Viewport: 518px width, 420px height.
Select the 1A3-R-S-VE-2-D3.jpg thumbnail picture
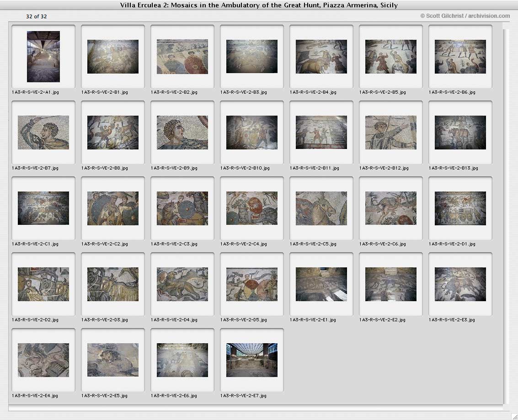pos(113,284)
